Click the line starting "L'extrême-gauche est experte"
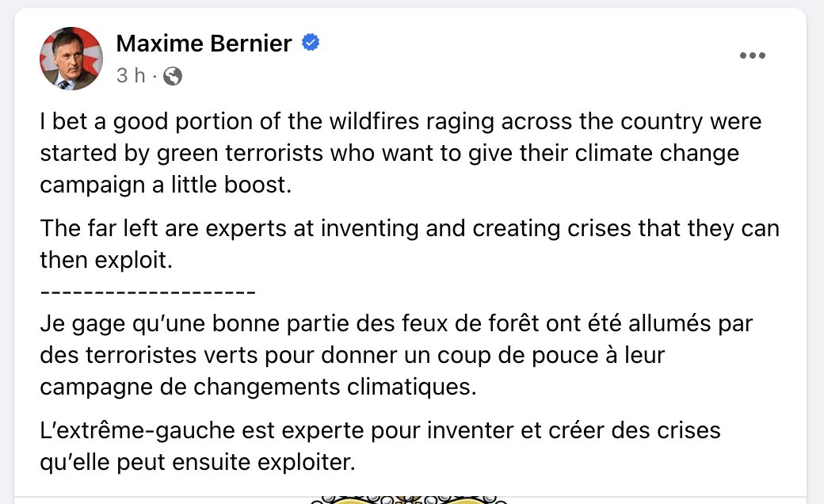824x504 pixels. pos(380,431)
